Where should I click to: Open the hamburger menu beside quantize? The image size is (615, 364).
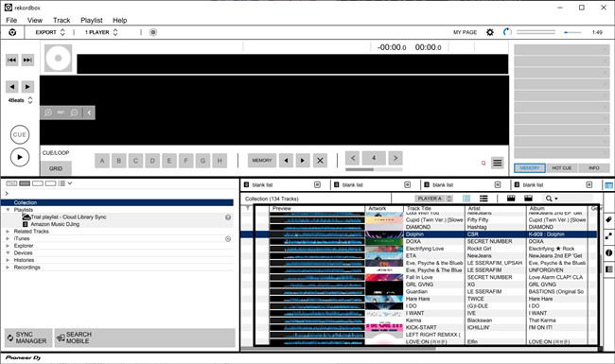click(x=497, y=163)
